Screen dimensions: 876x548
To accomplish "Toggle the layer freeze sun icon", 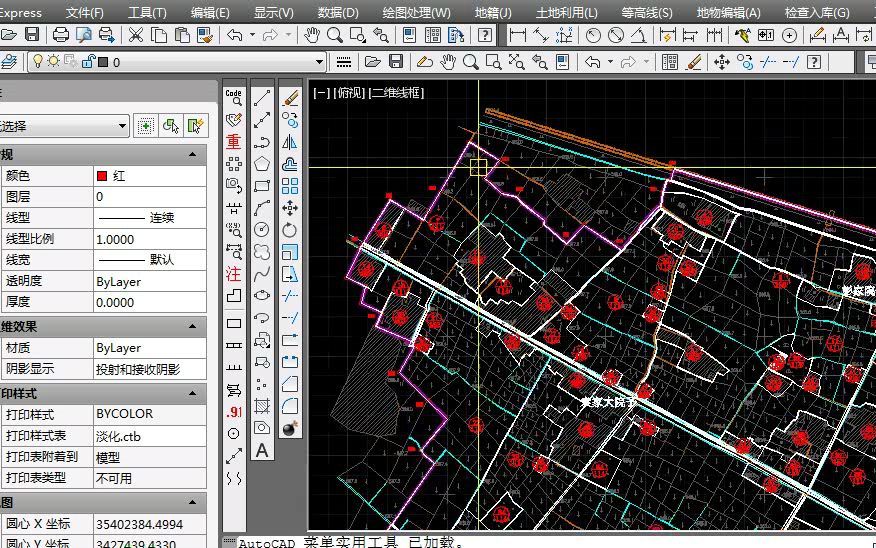I will click(x=54, y=62).
